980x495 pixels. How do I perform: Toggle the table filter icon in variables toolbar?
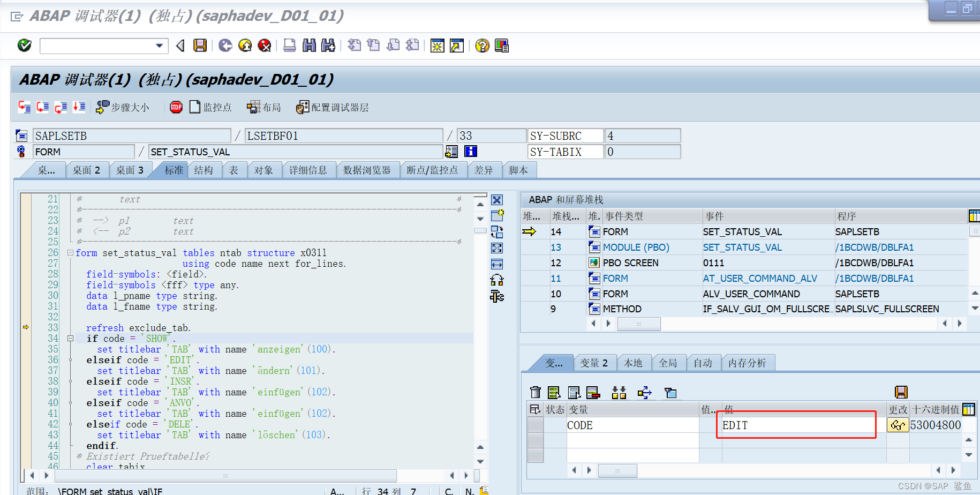click(x=670, y=392)
